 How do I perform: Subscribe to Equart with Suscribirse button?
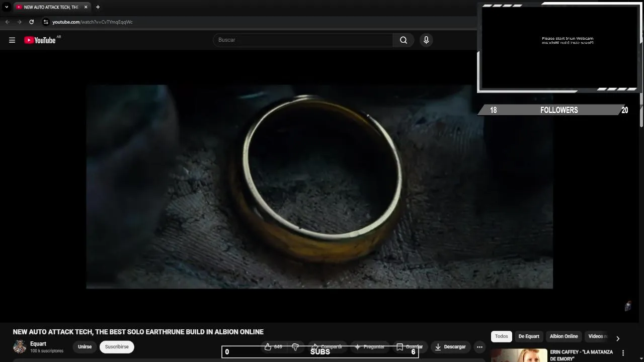tap(117, 347)
